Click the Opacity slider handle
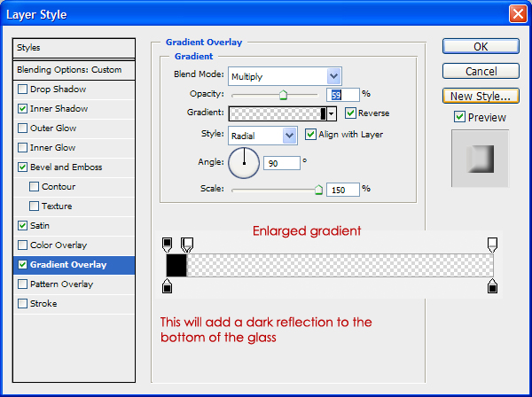Image resolution: width=532 pixels, height=397 pixels. (x=284, y=96)
